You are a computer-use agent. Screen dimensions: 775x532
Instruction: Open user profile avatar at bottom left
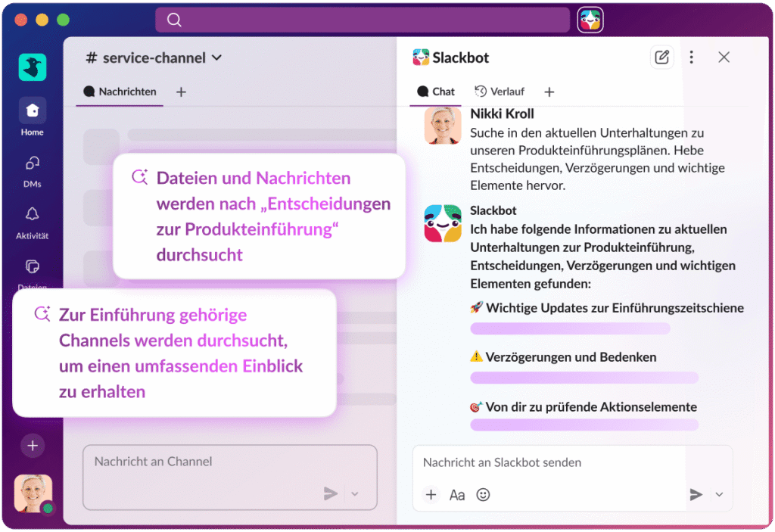tap(33, 493)
